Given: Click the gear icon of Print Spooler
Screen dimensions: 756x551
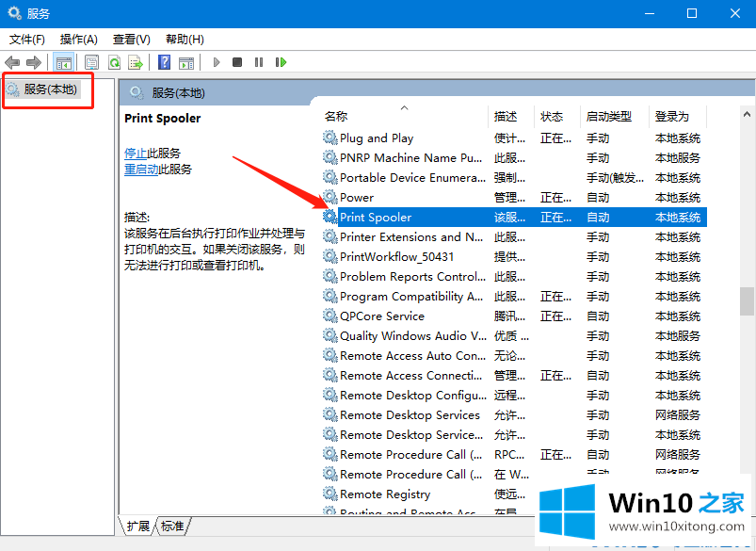Looking at the screenshot, I should point(330,218).
